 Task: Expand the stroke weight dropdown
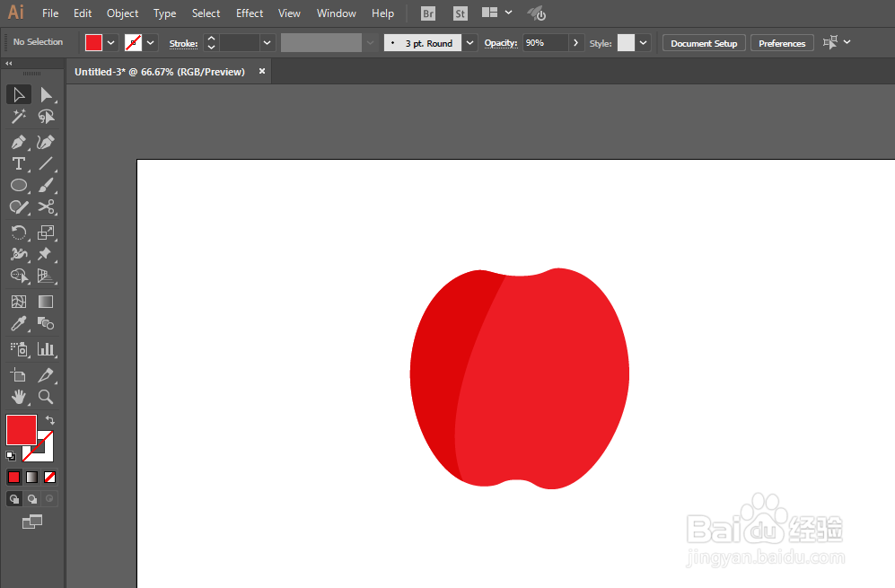267,43
